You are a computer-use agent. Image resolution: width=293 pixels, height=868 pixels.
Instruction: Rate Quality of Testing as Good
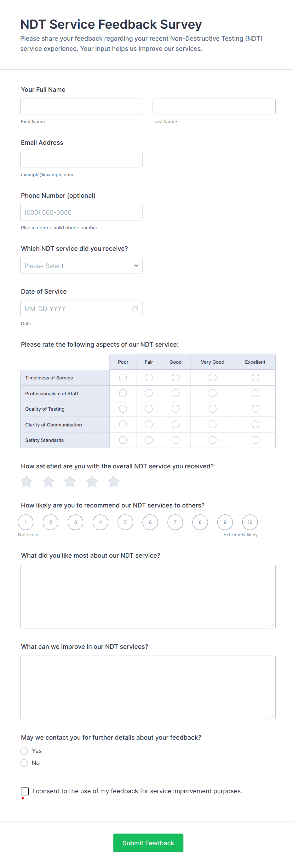175,409
